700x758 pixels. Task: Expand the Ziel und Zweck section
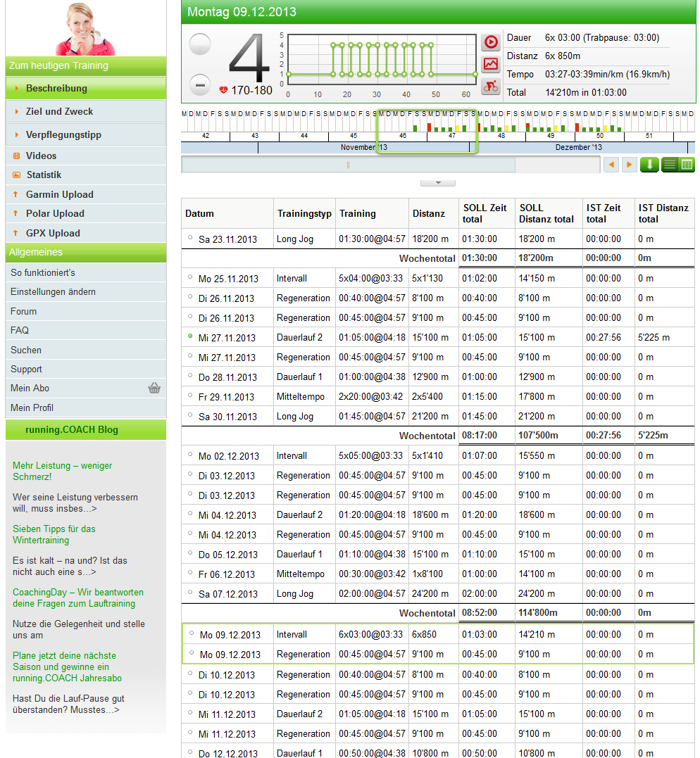59,111
